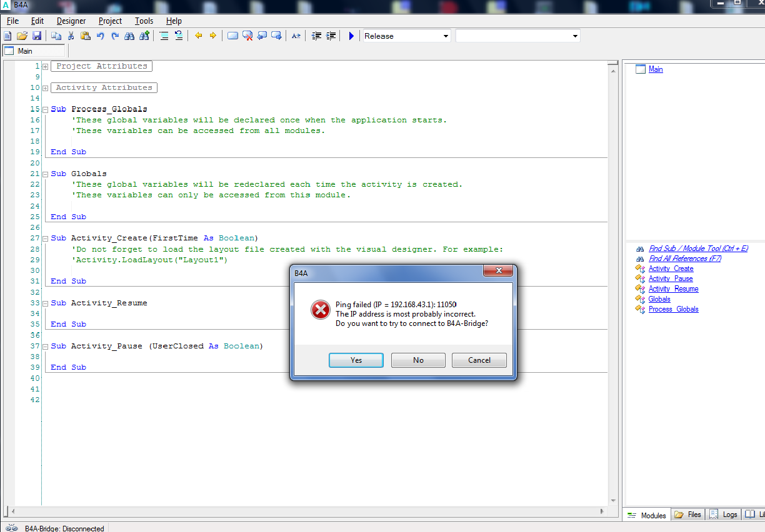
Task: Run project with blue play arrow
Action: click(351, 36)
